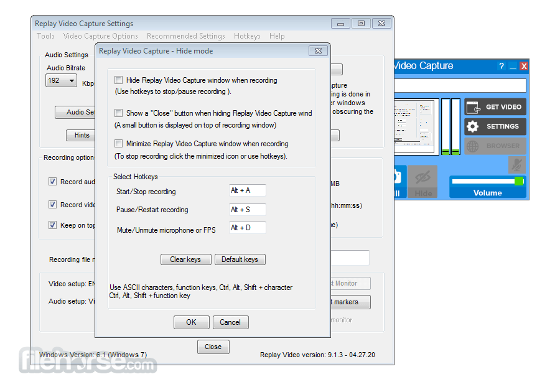560x392 pixels.
Task: Open Video Capture Options menu
Action: coord(100,36)
